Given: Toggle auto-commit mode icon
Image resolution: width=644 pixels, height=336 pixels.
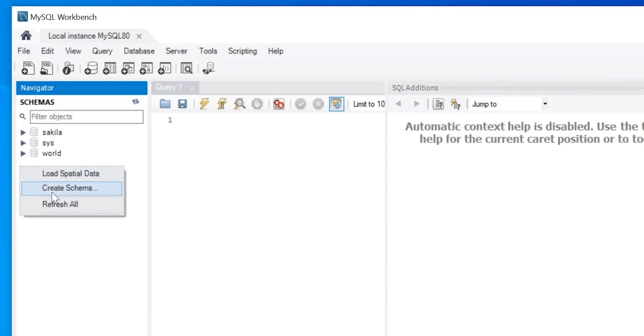Looking at the screenshot, I should point(336,104).
